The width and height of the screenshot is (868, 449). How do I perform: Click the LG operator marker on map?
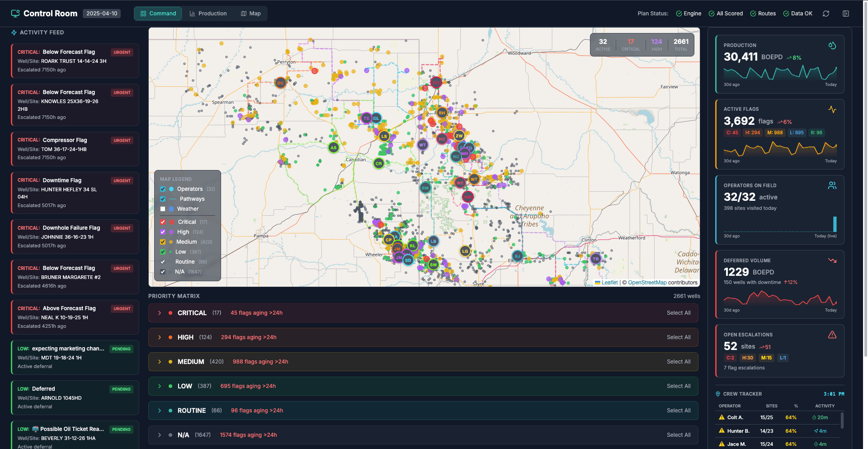465,250
